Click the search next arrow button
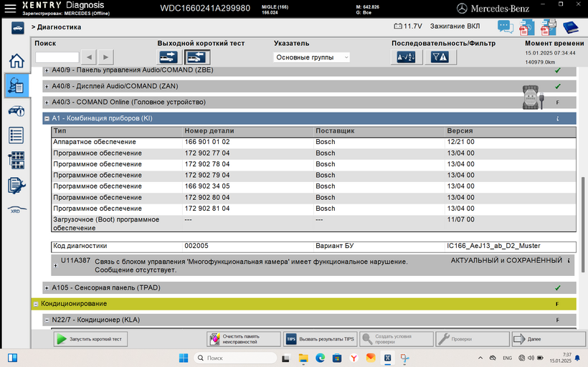The image size is (588, 367). click(105, 57)
